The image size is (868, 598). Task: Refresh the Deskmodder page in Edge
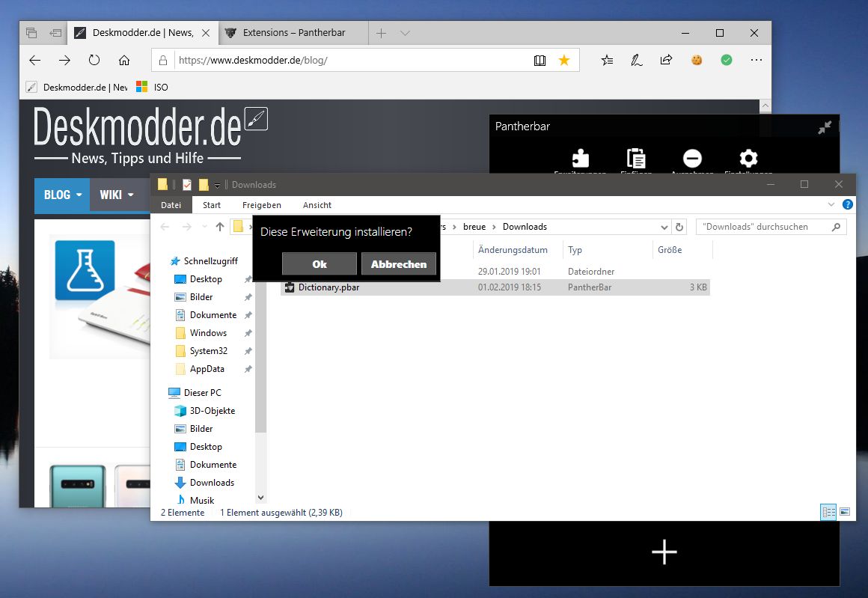(x=94, y=61)
